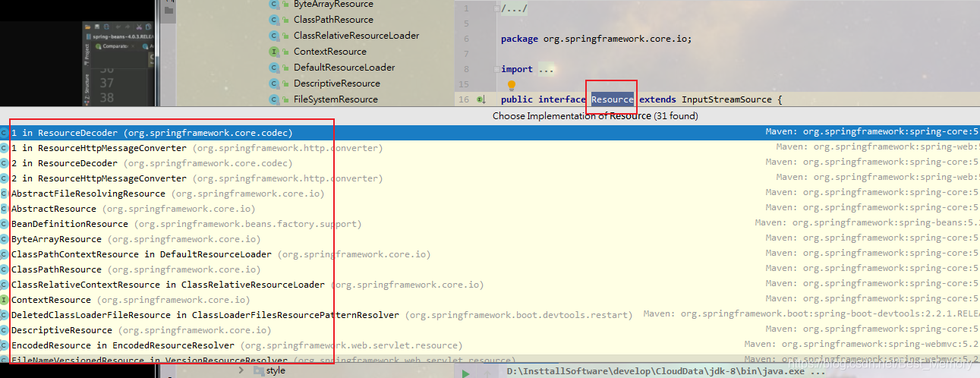Expand the folded '/.../' comment block
This screenshot has width=980, height=378.
coord(514,8)
